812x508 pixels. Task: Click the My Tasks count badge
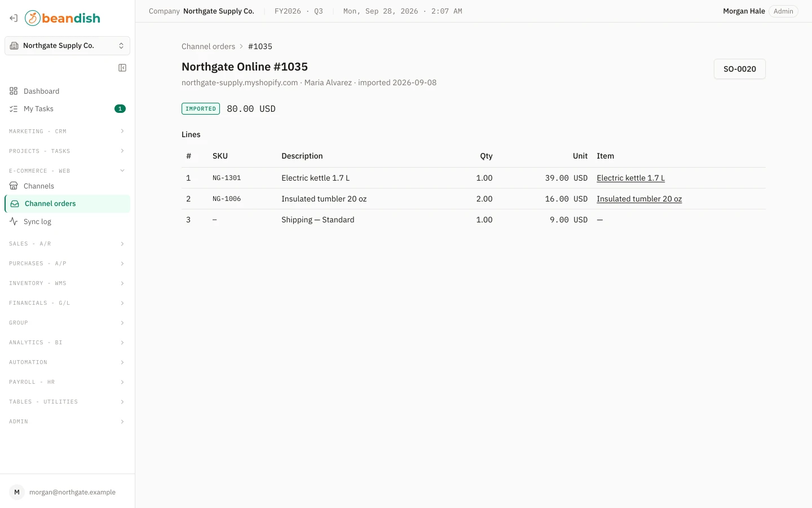120,109
